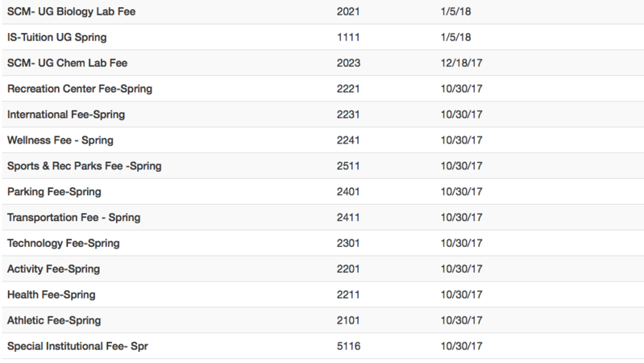The height and width of the screenshot is (363, 644).
Task: Select Recreation Center Fee-Spring text
Action: [79, 89]
